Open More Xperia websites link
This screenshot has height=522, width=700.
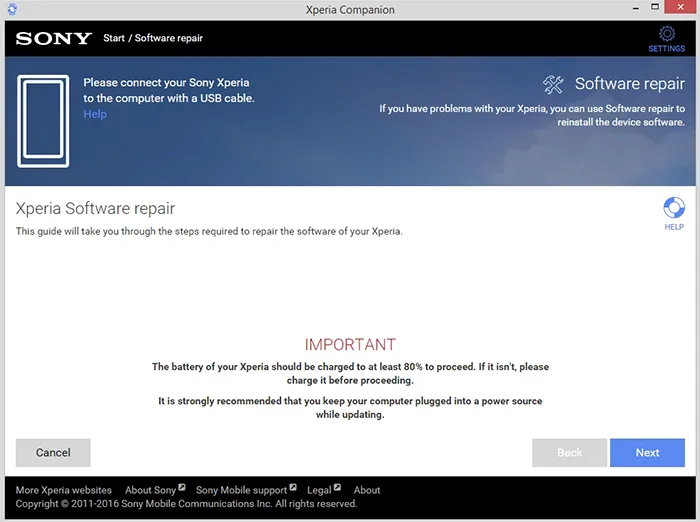pos(64,490)
